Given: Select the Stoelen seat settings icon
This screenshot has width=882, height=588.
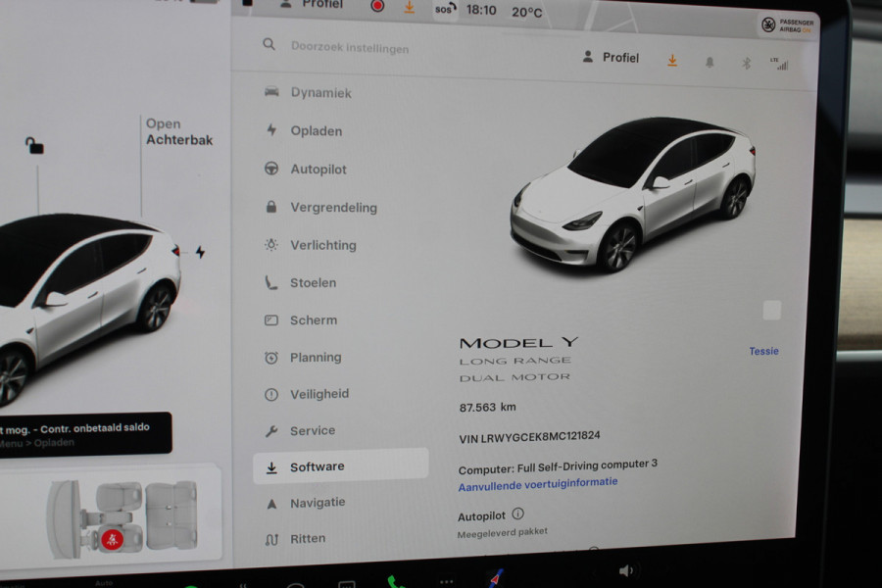Looking at the screenshot, I should point(273,282).
